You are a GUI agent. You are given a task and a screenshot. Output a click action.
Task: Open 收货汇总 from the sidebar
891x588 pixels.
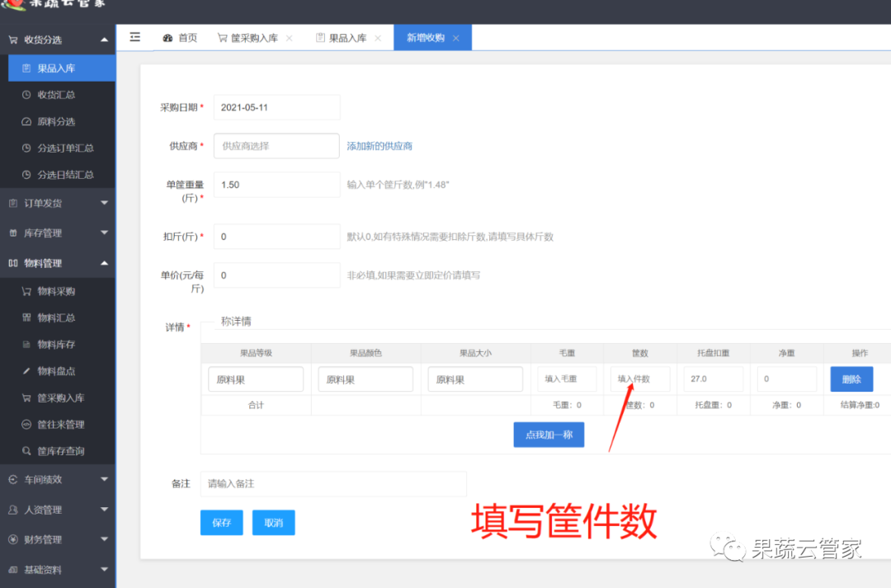55,95
